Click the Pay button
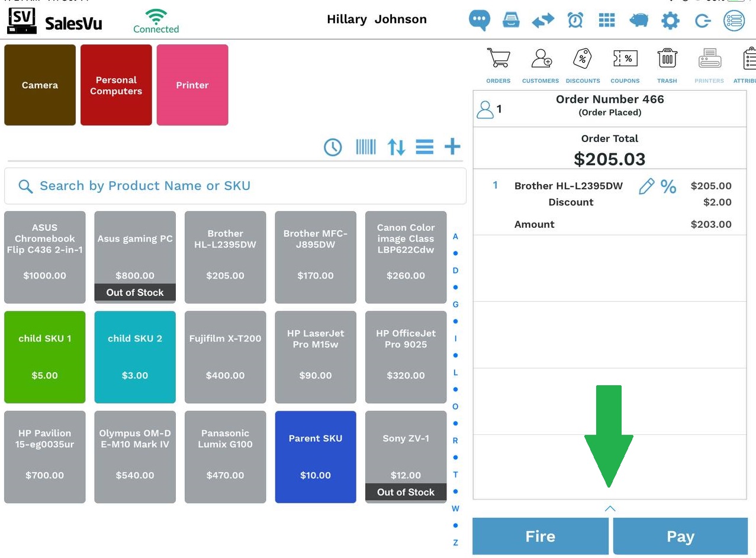This screenshot has width=756, height=558. coord(680,536)
